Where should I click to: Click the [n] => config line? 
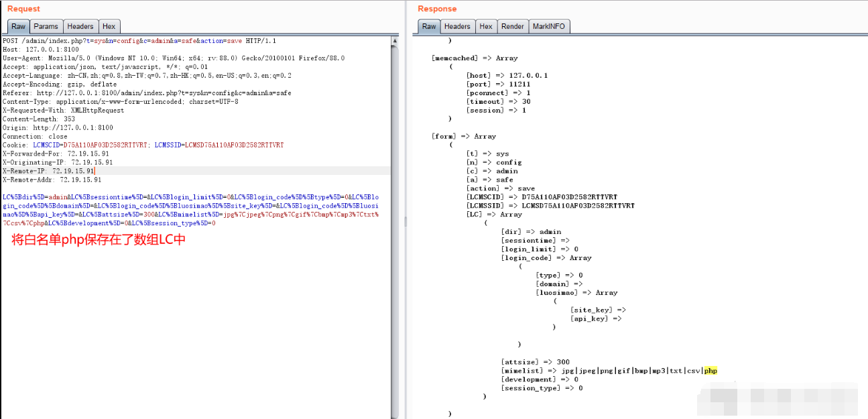point(494,163)
